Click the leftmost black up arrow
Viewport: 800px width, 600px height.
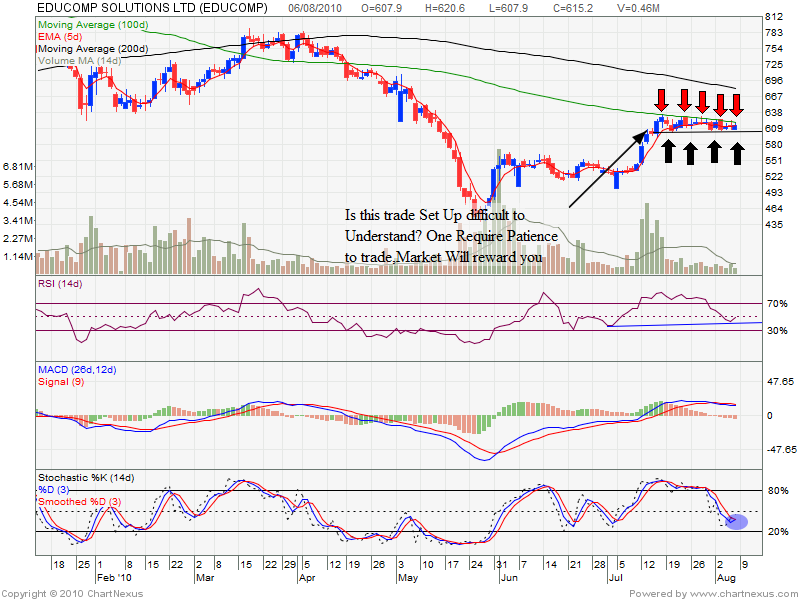(667, 151)
